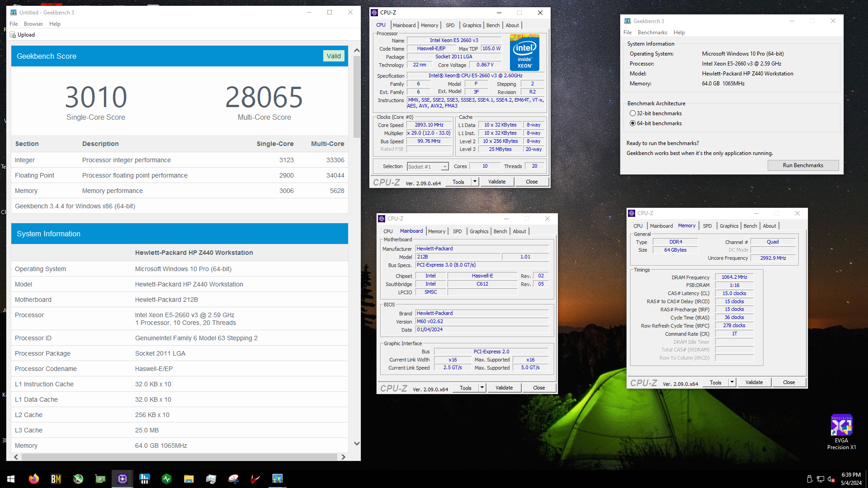Click the Valid badge on Geekbench Score
The width and height of the screenshot is (868, 488).
pyautogui.click(x=334, y=56)
